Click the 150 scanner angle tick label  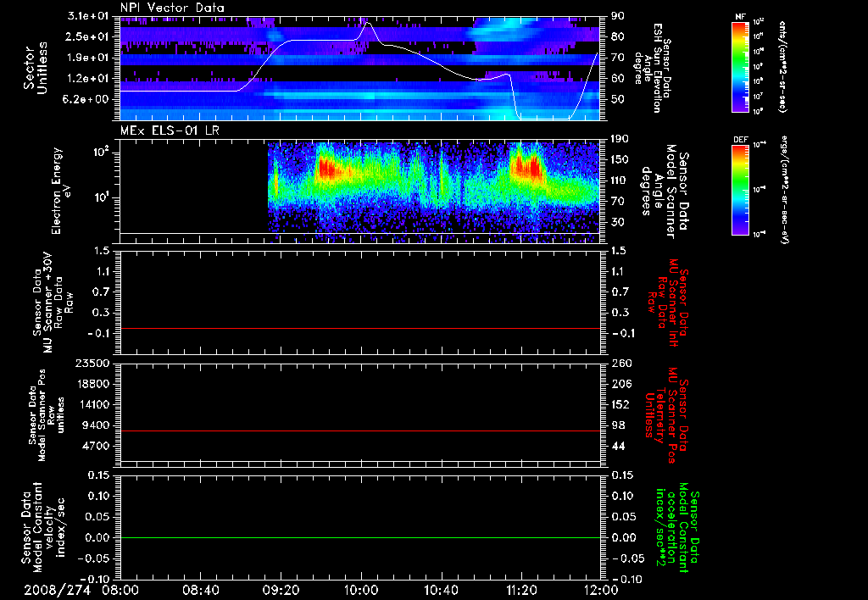point(620,159)
